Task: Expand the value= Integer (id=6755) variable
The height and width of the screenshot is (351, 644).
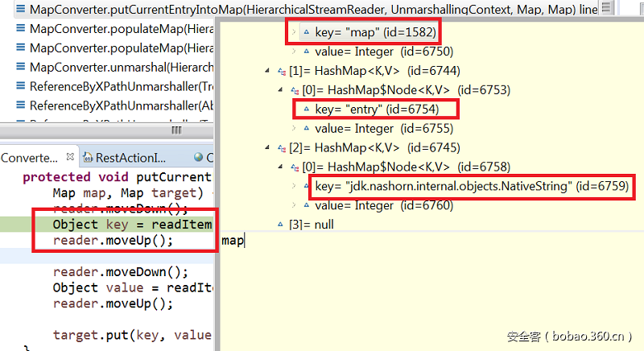Action: pyautogui.click(x=294, y=129)
